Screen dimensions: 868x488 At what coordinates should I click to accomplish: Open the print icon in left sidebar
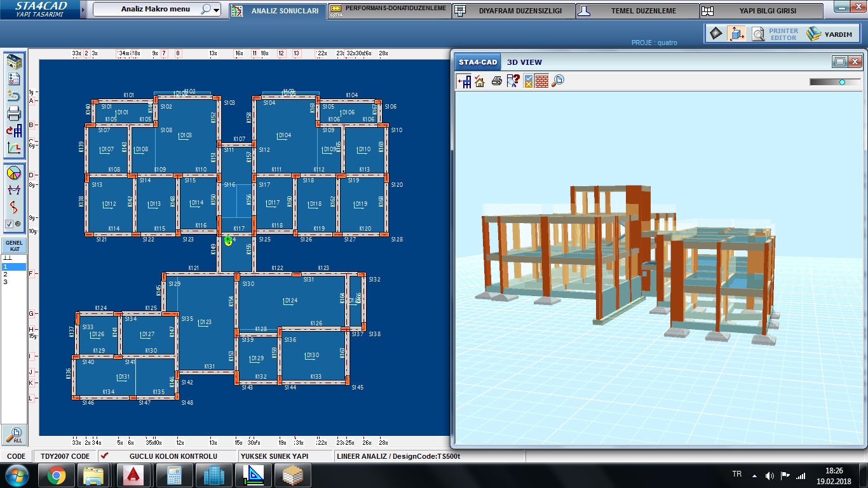coord(14,114)
